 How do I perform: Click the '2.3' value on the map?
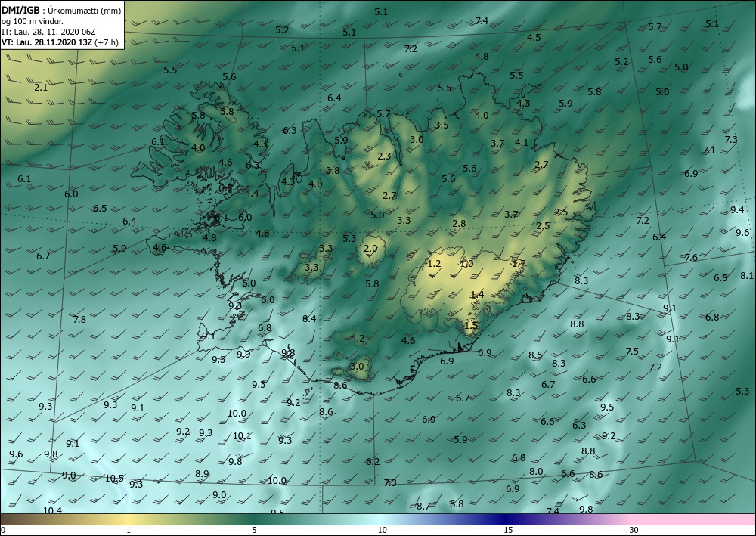[x=384, y=156]
